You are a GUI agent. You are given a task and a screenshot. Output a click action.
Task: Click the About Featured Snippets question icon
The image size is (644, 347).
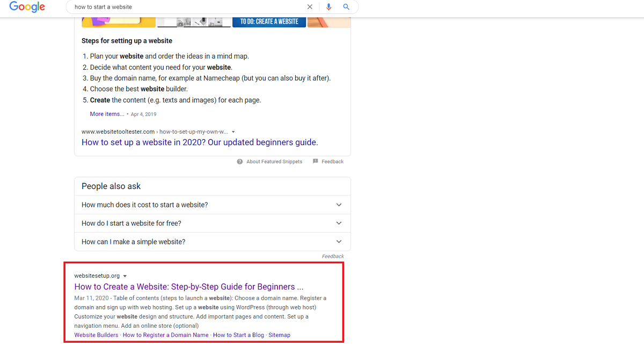[x=240, y=162]
